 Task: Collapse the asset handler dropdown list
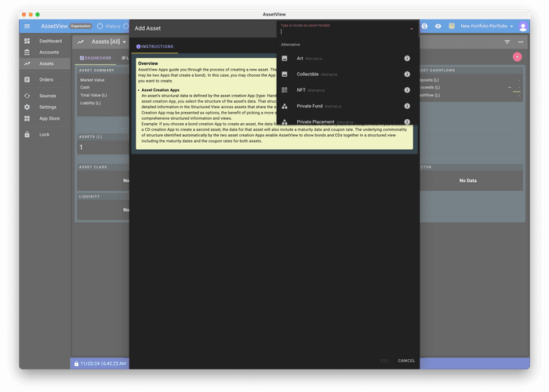(x=412, y=29)
